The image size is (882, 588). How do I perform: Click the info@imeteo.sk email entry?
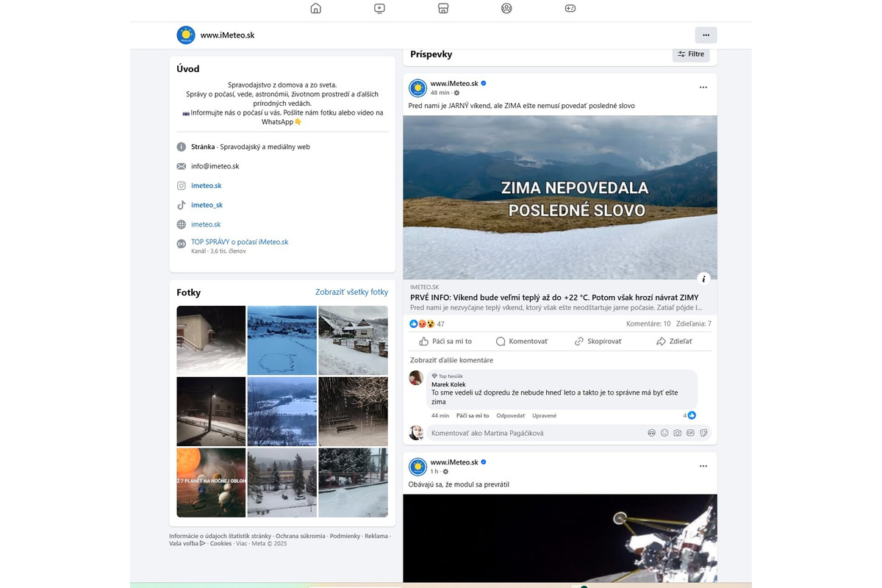pos(215,166)
